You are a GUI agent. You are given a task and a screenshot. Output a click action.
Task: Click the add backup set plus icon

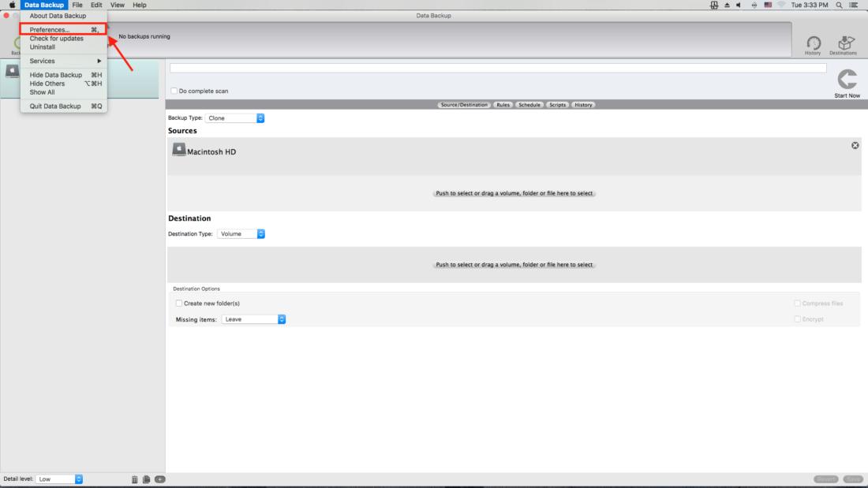[x=160, y=479]
